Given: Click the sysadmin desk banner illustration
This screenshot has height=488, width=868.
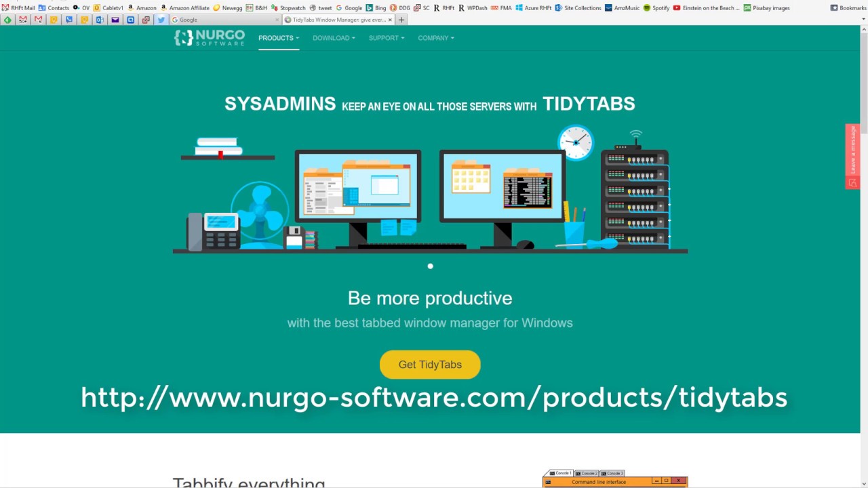Looking at the screenshot, I should pos(430,188).
